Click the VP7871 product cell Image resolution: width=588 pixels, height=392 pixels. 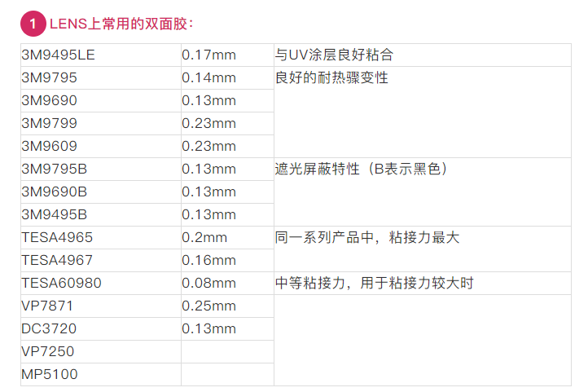[x=101, y=306]
